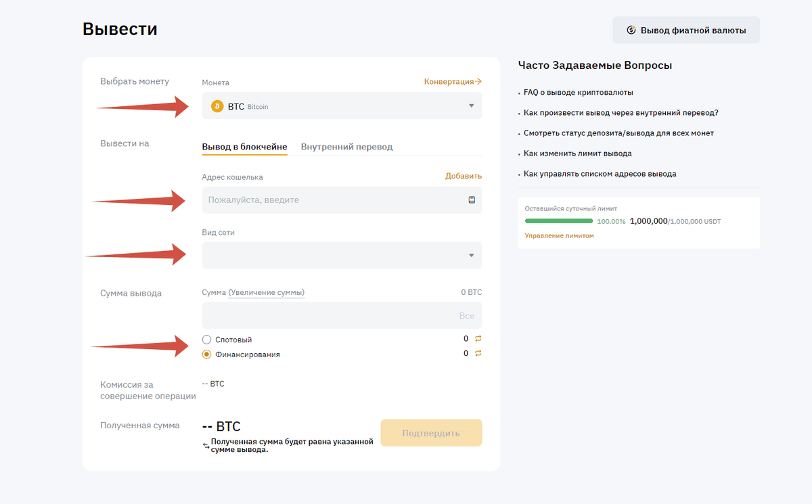Select the Вывод в блокчейне tab

[x=244, y=146]
